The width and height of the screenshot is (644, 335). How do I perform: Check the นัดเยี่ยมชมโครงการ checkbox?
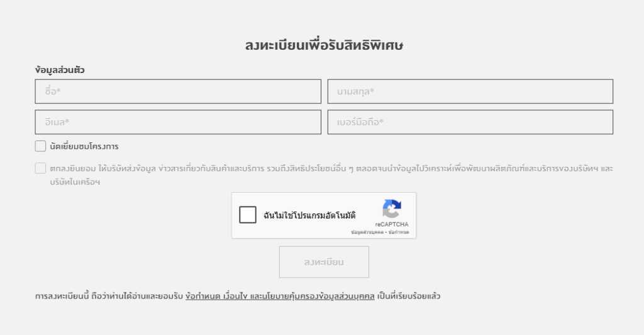40,146
